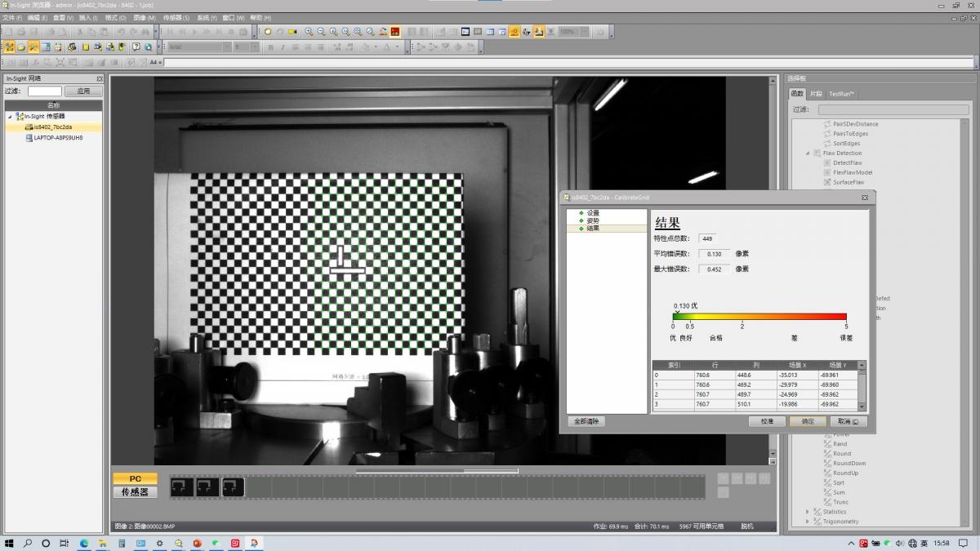This screenshot has width=980, height=551.
Task: Open the 查看 (View) menu
Action: [63, 17]
